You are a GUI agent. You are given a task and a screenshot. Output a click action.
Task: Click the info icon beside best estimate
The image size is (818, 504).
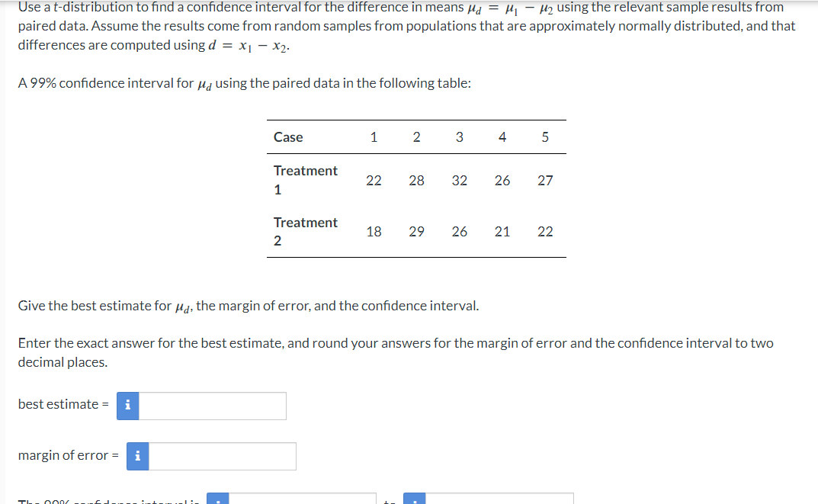tap(127, 406)
